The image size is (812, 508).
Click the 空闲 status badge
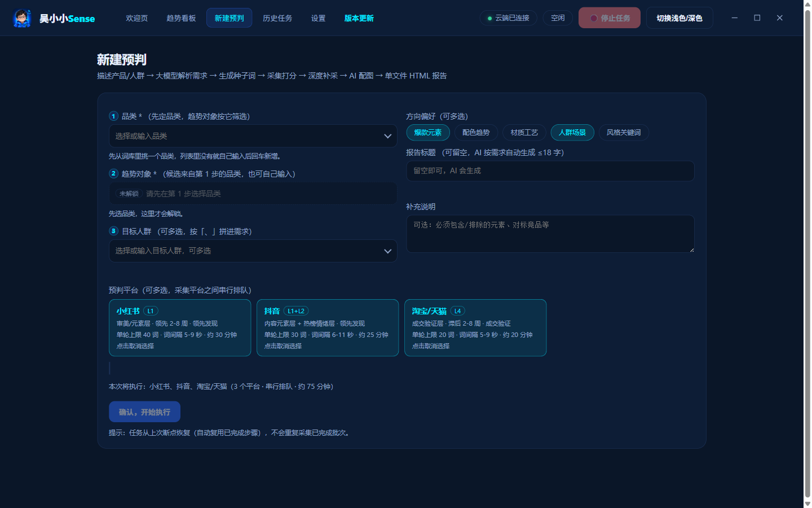coord(558,18)
